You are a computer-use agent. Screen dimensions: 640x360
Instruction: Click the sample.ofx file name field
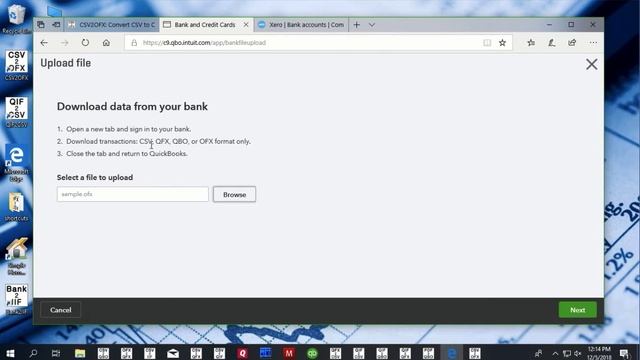pos(133,194)
